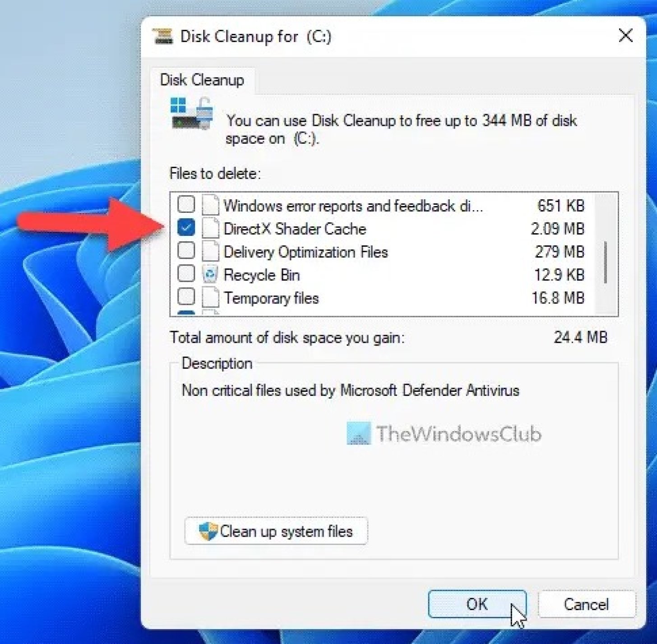This screenshot has height=644, width=657.
Task: Close the Disk Cleanup window
Action: click(x=625, y=36)
